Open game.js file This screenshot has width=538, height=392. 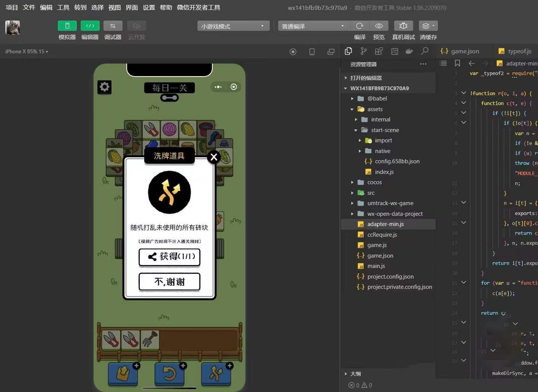point(388,245)
